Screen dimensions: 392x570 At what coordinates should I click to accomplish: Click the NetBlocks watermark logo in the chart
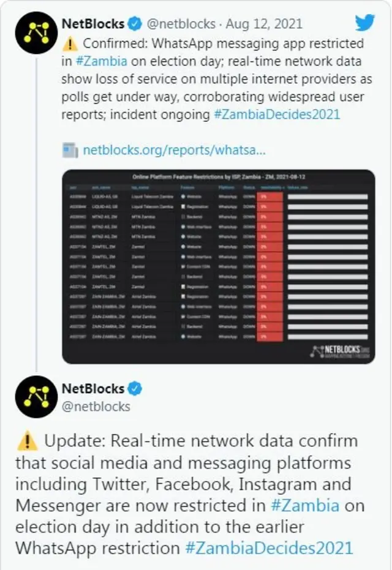[x=340, y=351]
